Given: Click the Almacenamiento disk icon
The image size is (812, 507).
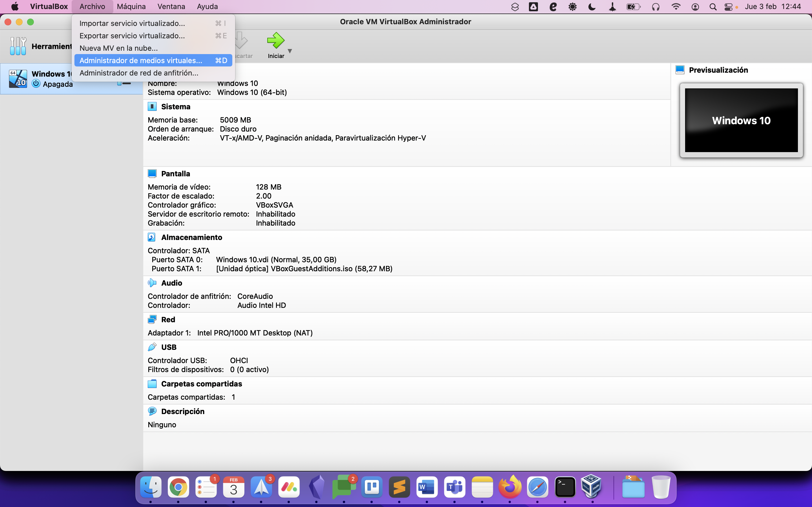Looking at the screenshot, I should [152, 237].
